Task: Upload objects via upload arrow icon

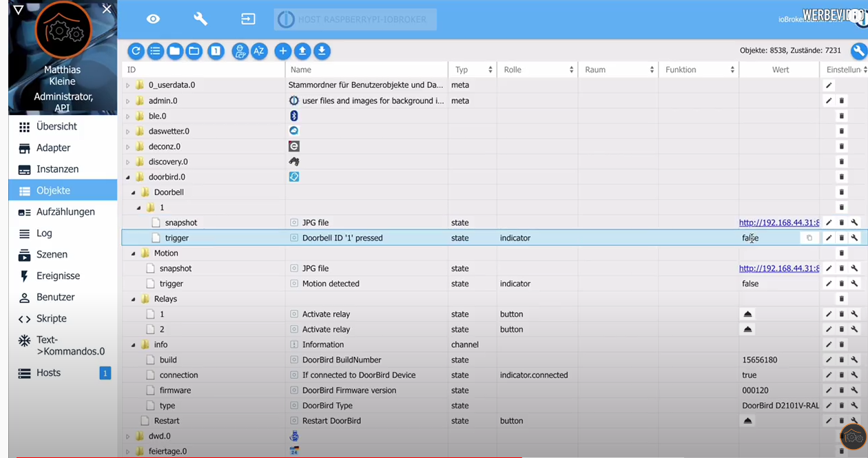Action: tap(302, 51)
